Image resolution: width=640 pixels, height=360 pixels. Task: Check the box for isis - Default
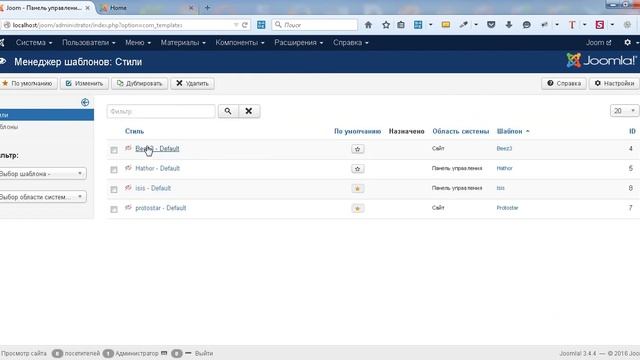[114, 189]
